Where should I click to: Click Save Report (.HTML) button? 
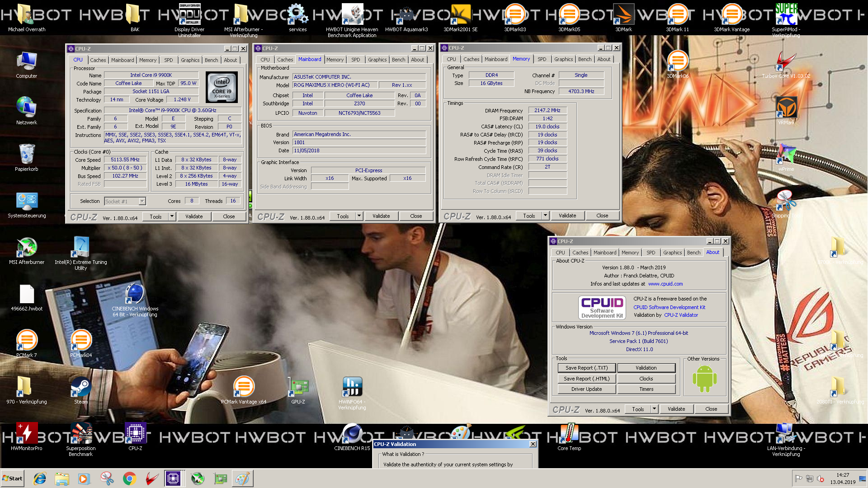click(x=587, y=379)
